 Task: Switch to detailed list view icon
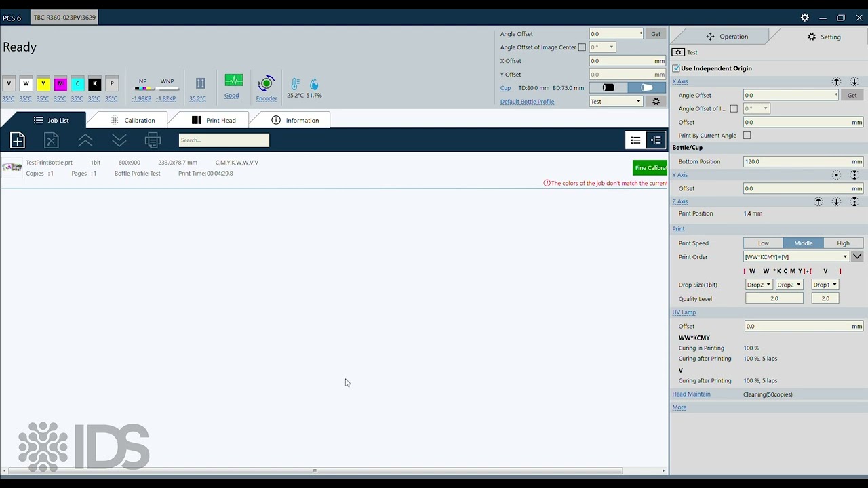tap(656, 140)
